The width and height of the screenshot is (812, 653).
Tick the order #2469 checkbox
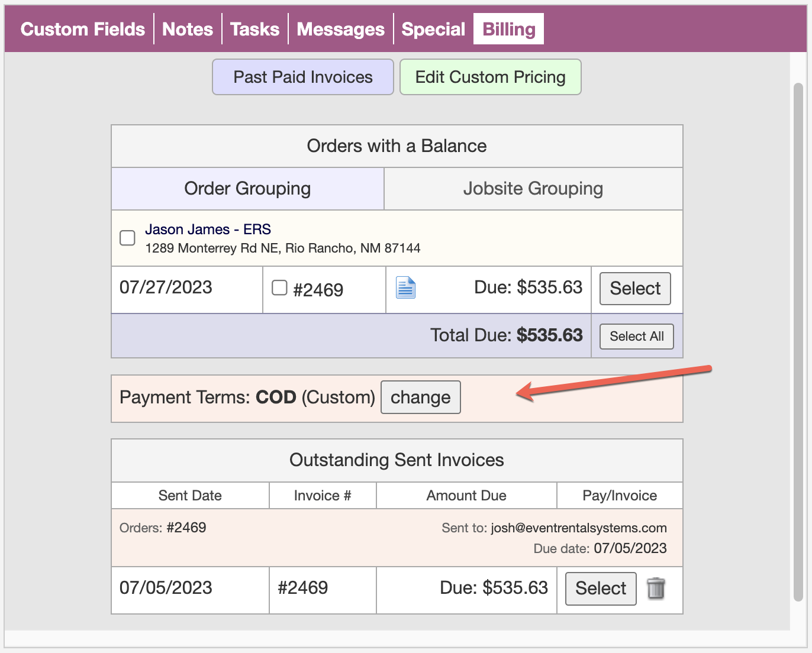(x=279, y=288)
